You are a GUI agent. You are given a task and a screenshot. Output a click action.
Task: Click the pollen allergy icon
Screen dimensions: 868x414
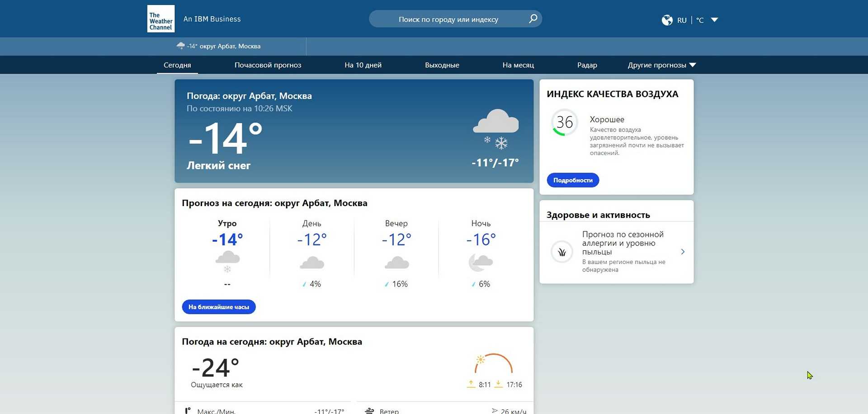(x=562, y=252)
